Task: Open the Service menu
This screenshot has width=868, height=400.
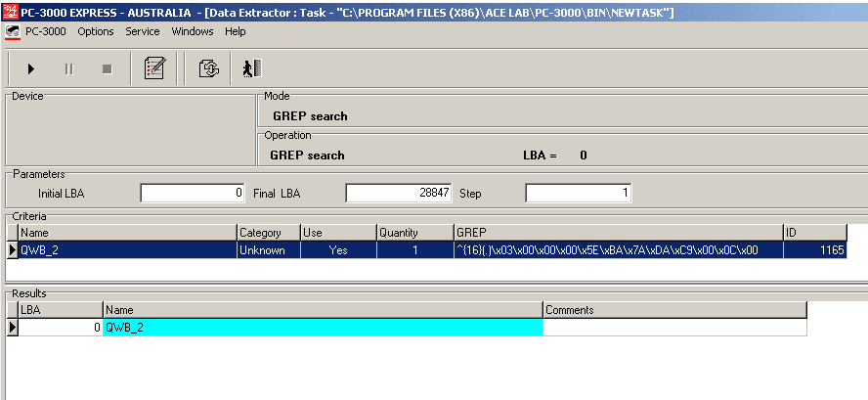Action: click(x=143, y=31)
